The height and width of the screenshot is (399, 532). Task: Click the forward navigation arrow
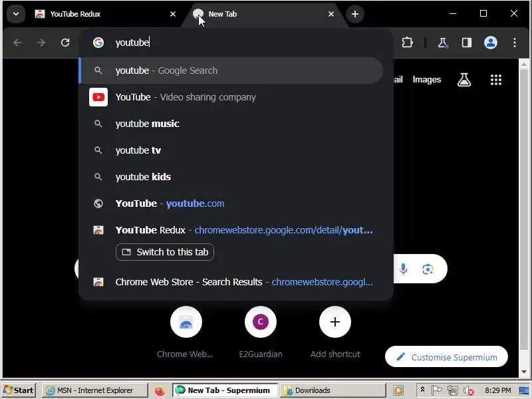[x=41, y=43]
